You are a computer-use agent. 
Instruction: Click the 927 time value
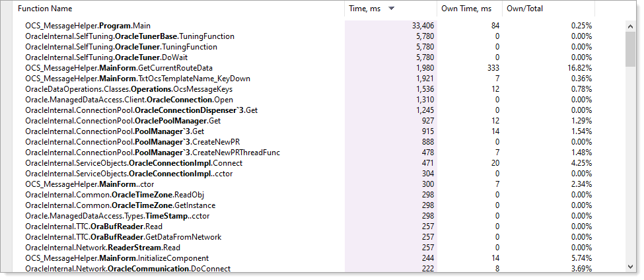coord(428,121)
